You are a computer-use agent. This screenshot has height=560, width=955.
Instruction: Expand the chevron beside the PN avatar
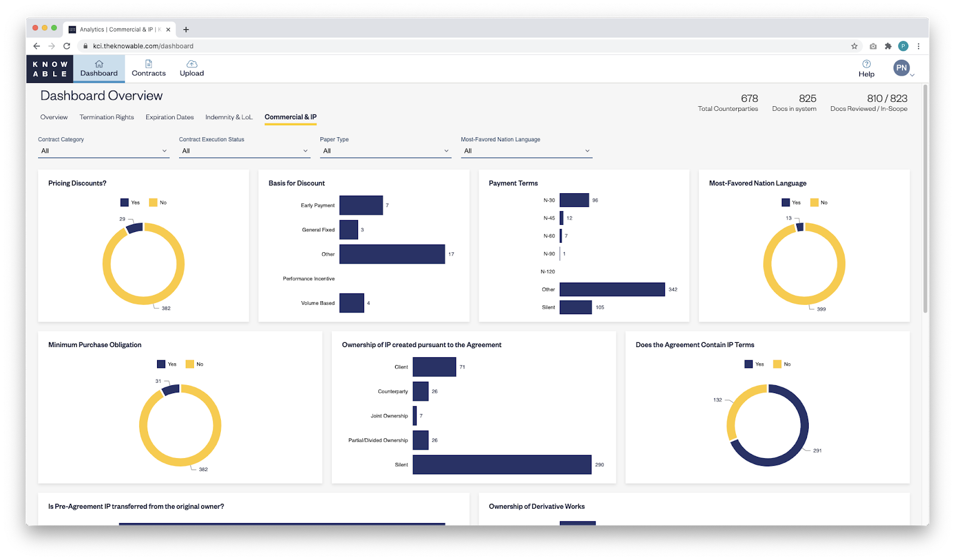tap(912, 75)
